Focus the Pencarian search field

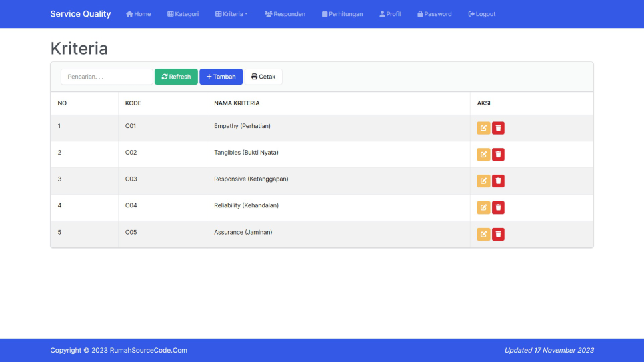pyautogui.click(x=107, y=77)
